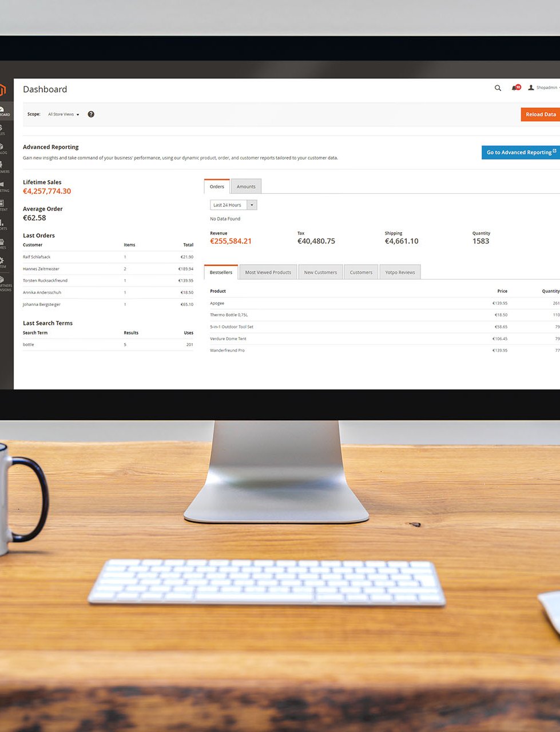560x732 pixels.
Task: Click the Reload Data button
Action: (541, 114)
